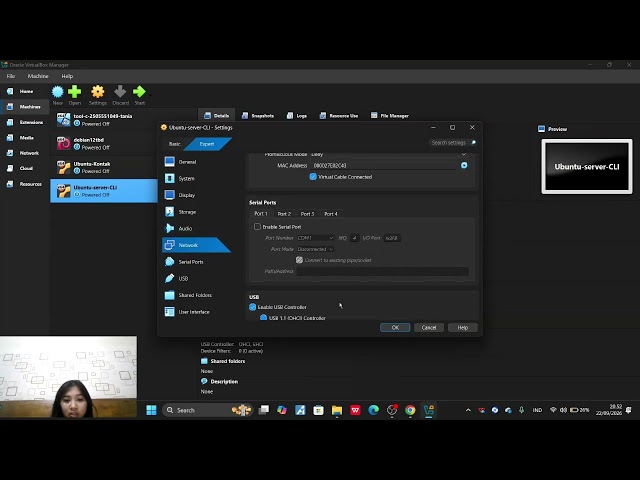Click the Windows Start button

tap(151, 410)
